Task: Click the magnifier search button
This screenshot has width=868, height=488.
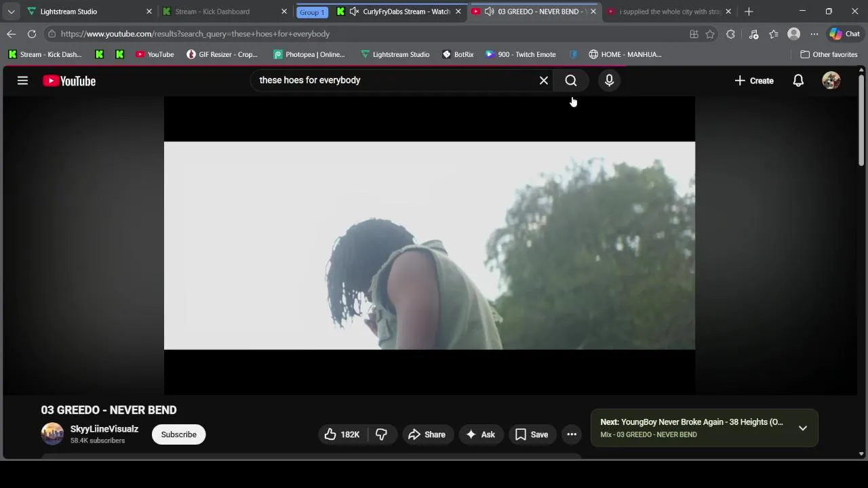Action: coord(571,81)
